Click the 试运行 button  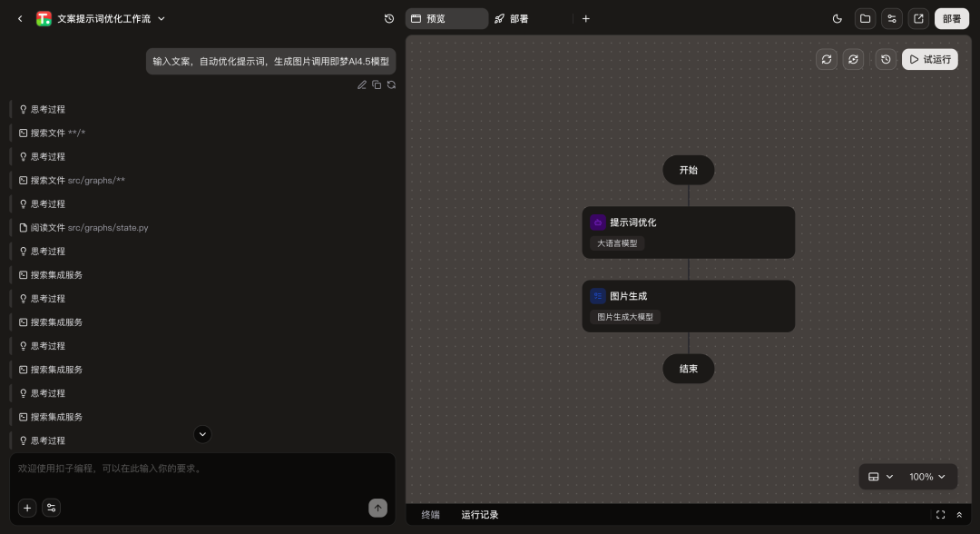929,59
